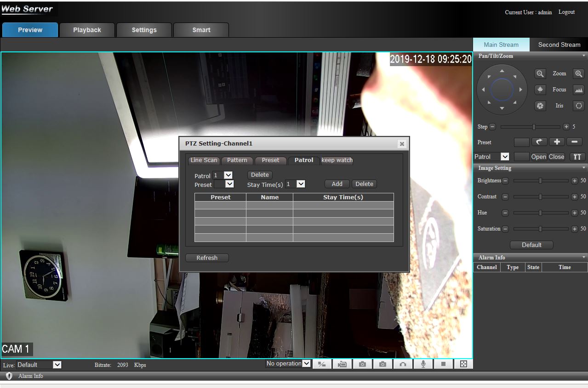The image size is (588, 388).
Task: Click the Logout link
Action: pos(566,12)
